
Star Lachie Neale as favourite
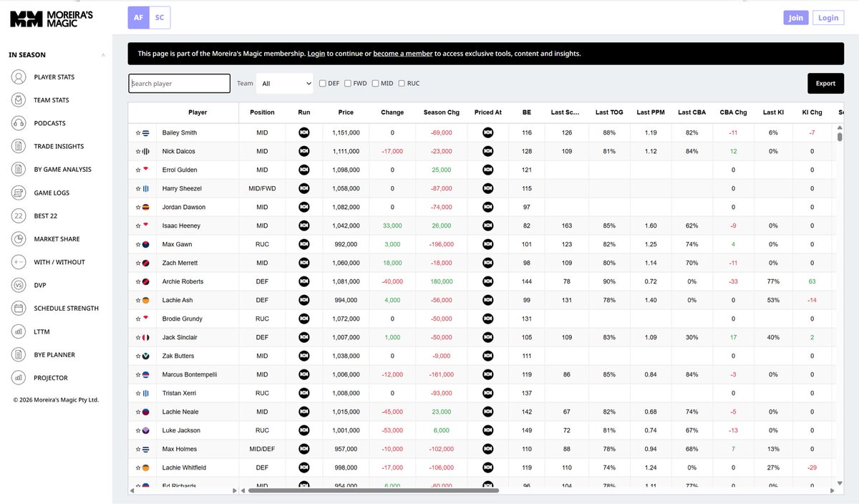[x=138, y=412]
